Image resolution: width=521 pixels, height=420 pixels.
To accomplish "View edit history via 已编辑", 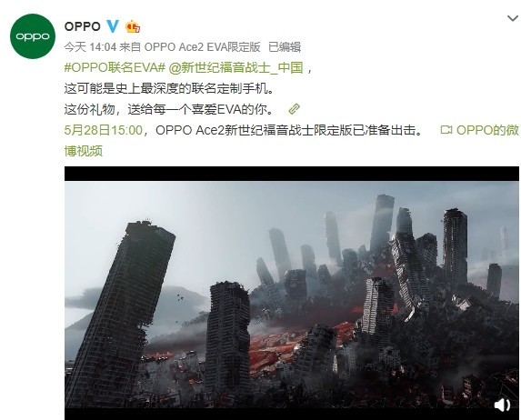I will click(x=285, y=47).
